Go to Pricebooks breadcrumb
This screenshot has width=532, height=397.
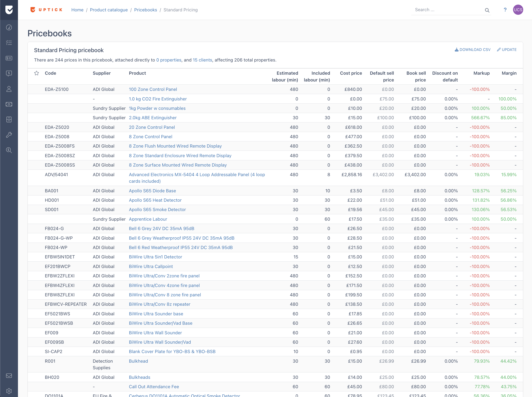(x=145, y=10)
